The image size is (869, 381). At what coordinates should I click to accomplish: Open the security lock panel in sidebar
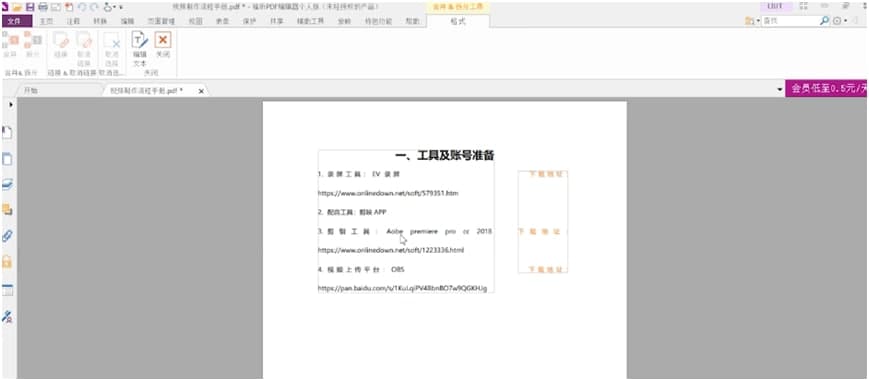tap(7, 261)
